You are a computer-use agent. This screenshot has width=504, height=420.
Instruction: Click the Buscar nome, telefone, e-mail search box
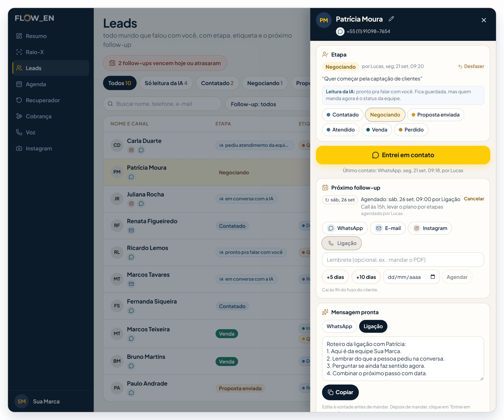coord(162,104)
